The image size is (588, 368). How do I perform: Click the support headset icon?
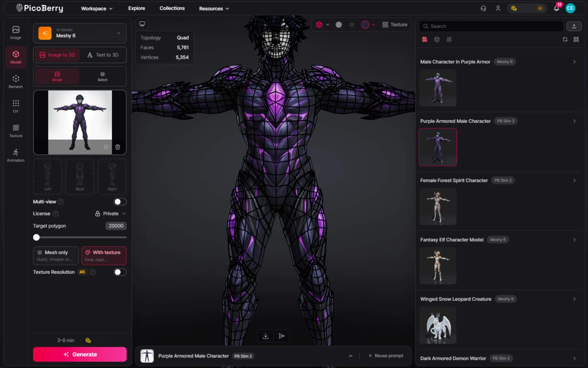coord(483,8)
